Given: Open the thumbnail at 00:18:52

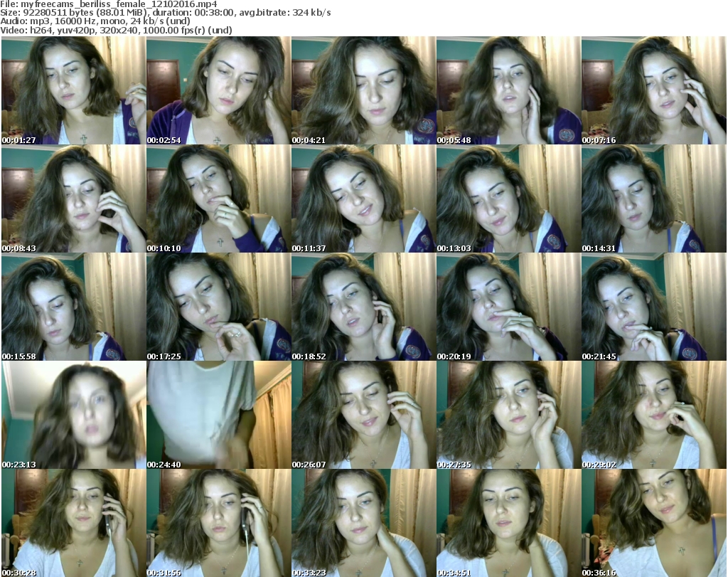Looking at the screenshot, I should [363, 307].
